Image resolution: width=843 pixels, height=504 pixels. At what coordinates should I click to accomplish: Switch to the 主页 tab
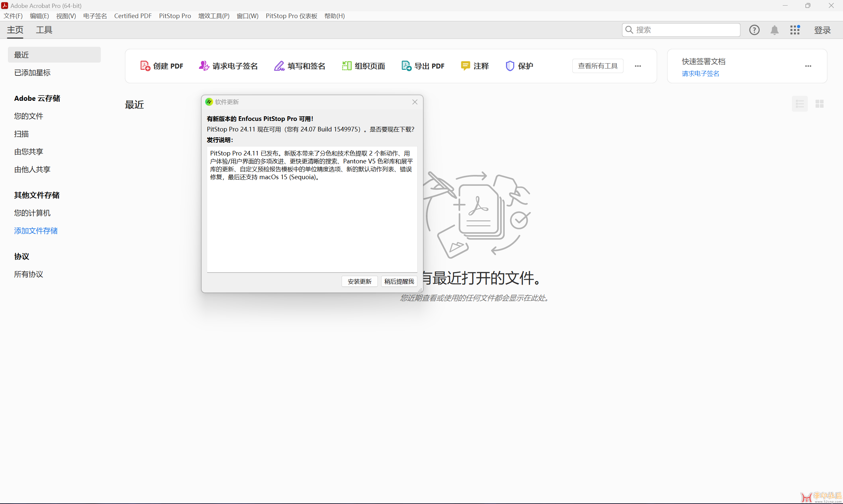(15, 30)
